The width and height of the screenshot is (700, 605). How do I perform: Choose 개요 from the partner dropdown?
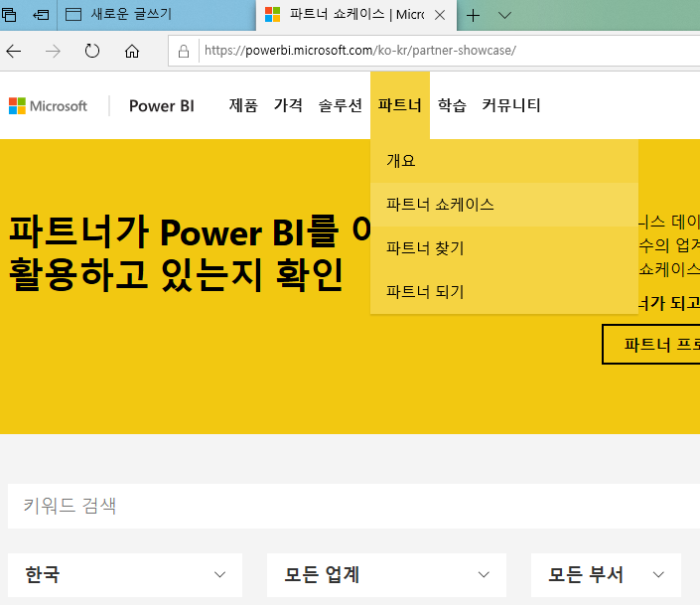504,161
